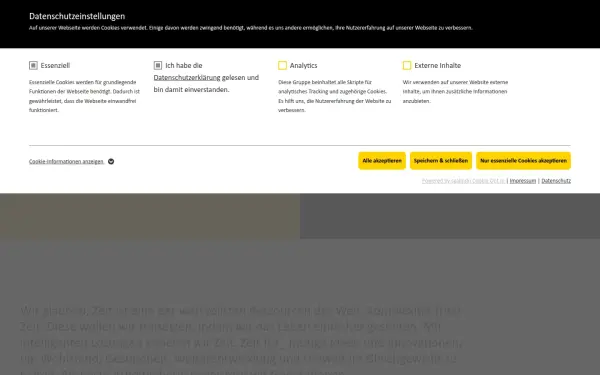Click the banner text about Cookies verwendet
Screen dimensions: 600x375
click(251, 28)
